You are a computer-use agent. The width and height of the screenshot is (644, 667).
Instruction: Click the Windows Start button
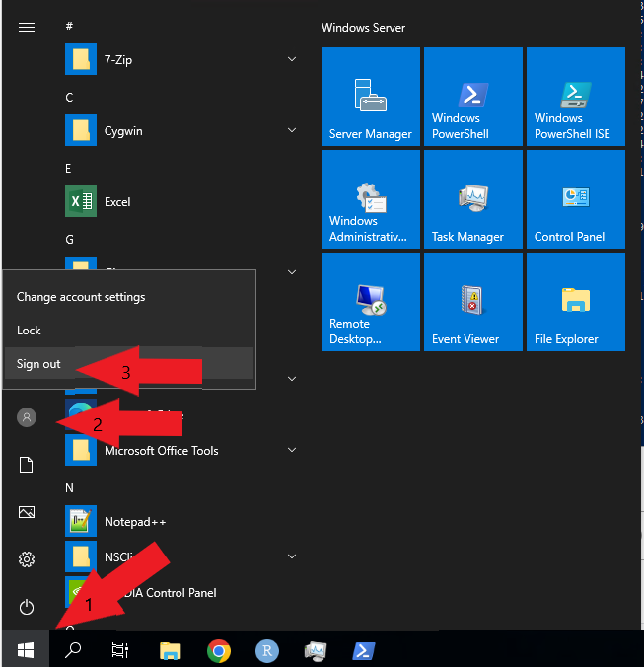[x=26, y=649]
